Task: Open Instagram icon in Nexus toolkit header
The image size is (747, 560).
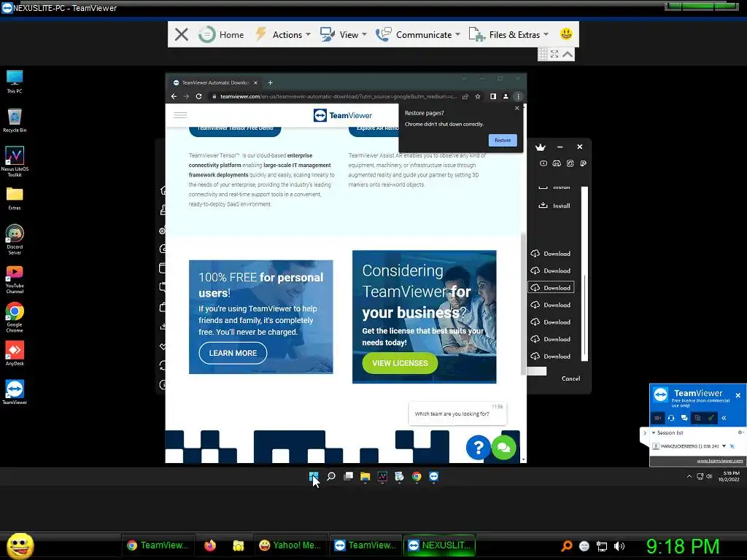Action: pos(570,163)
